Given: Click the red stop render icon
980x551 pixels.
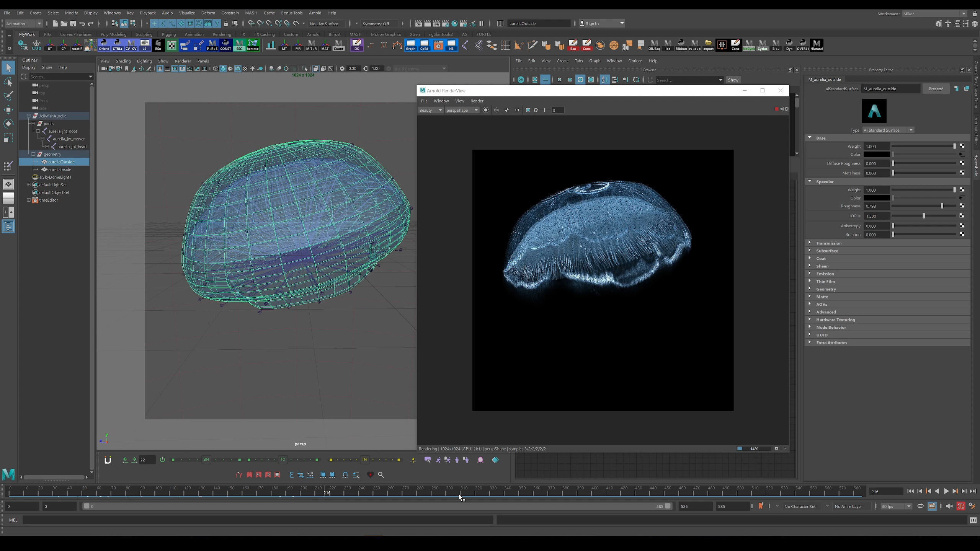Looking at the screenshot, I should 776,109.
